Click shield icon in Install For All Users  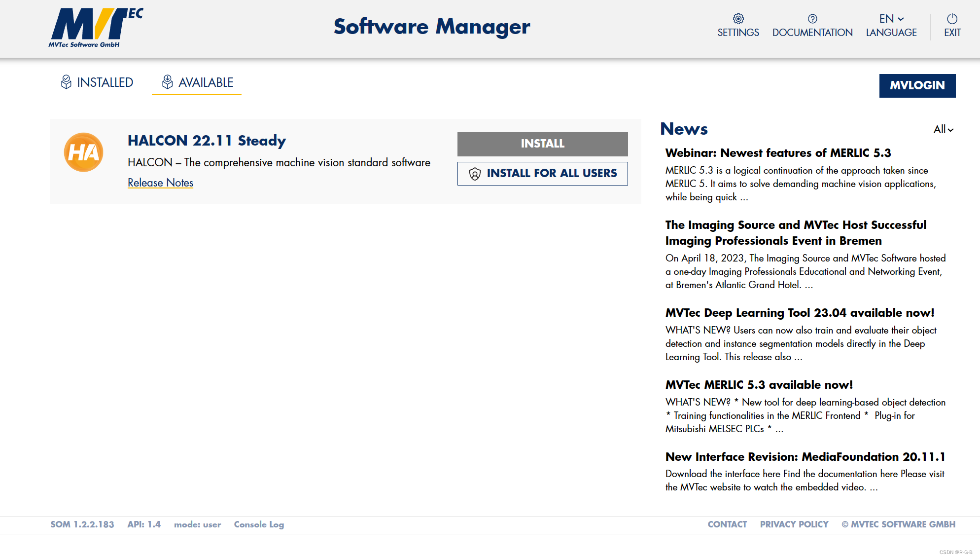[475, 174]
